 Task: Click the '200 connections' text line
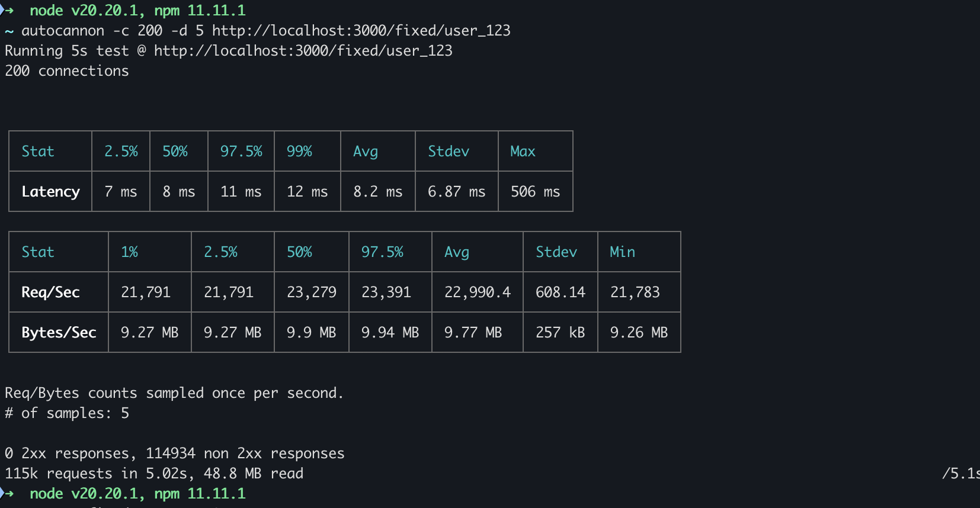[x=66, y=71]
